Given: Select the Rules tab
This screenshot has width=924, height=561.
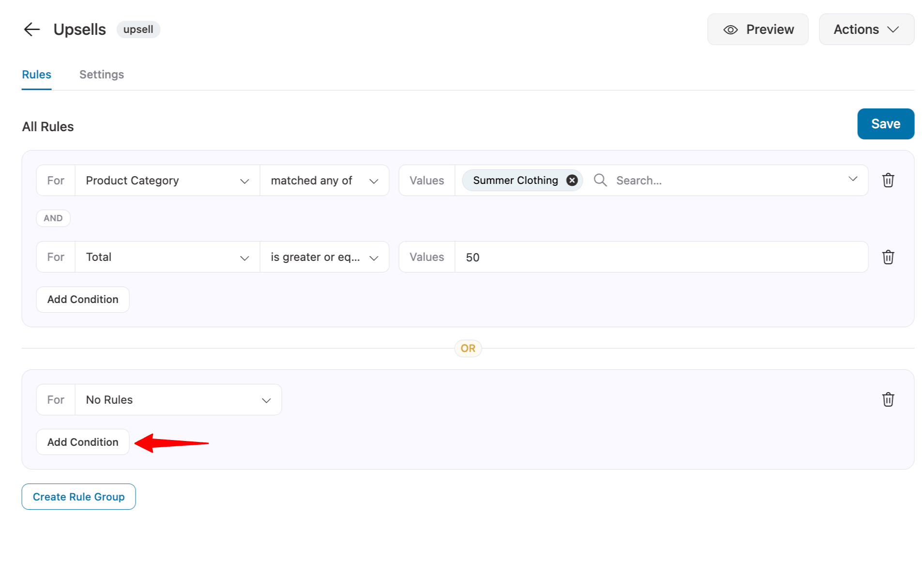Looking at the screenshot, I should point(37,75).
